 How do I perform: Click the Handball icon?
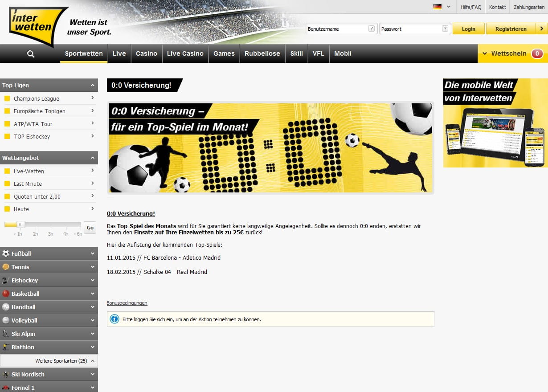[6, 307]
